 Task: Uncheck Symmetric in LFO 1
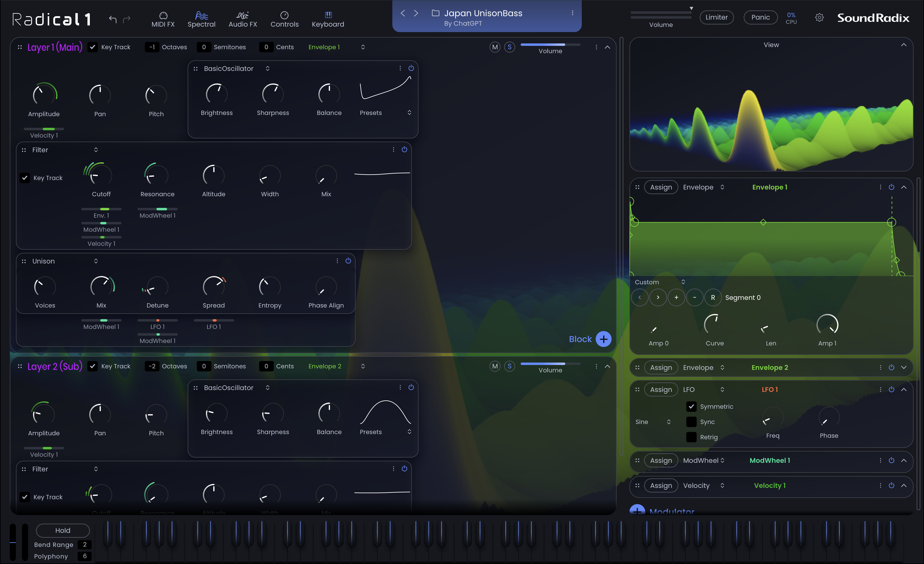point(691,406)
